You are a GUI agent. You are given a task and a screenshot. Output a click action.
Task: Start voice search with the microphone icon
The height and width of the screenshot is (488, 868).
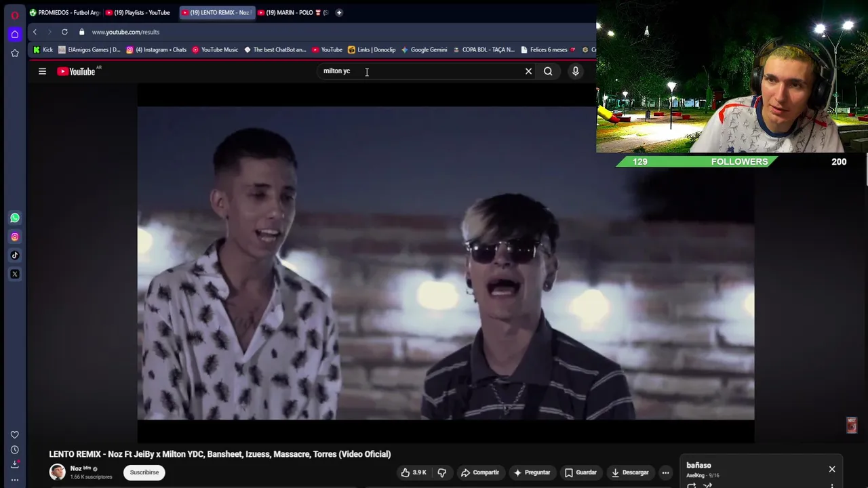pyautogui.click(x=576, y=71)
